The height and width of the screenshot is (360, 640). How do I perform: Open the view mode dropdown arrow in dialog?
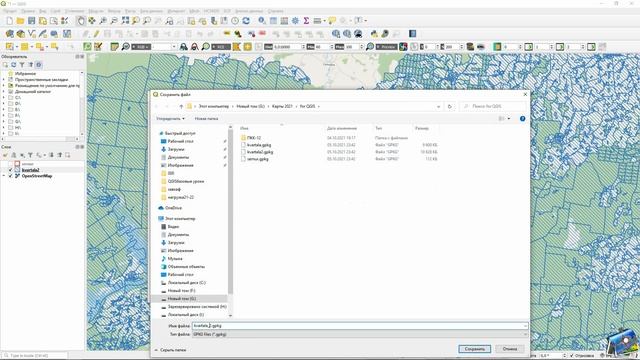509,119
